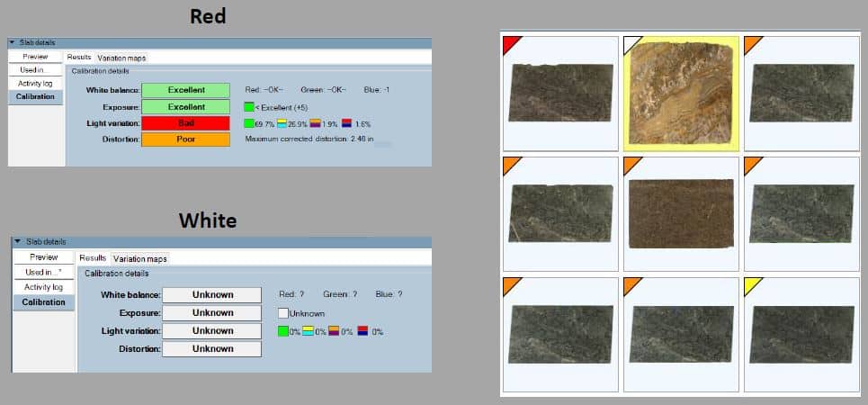Click the green light variation swatch showing 69.7%
868x405 pixels.
[250, 123]
